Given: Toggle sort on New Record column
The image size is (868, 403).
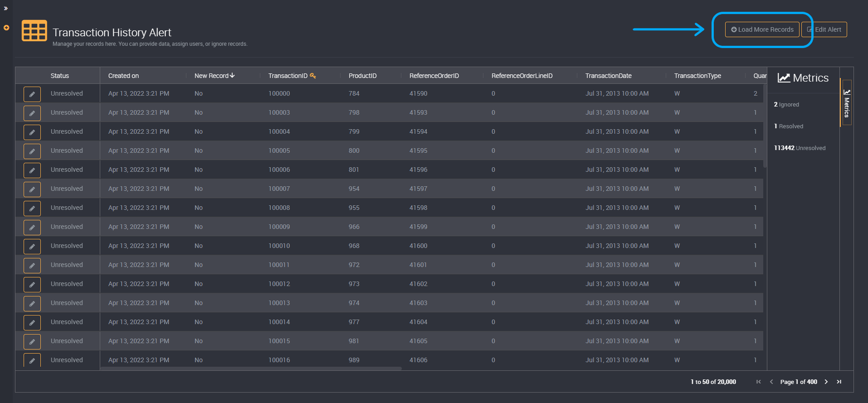Looking at the screenshot, I should pyautogui.click(x=215, y=76).
